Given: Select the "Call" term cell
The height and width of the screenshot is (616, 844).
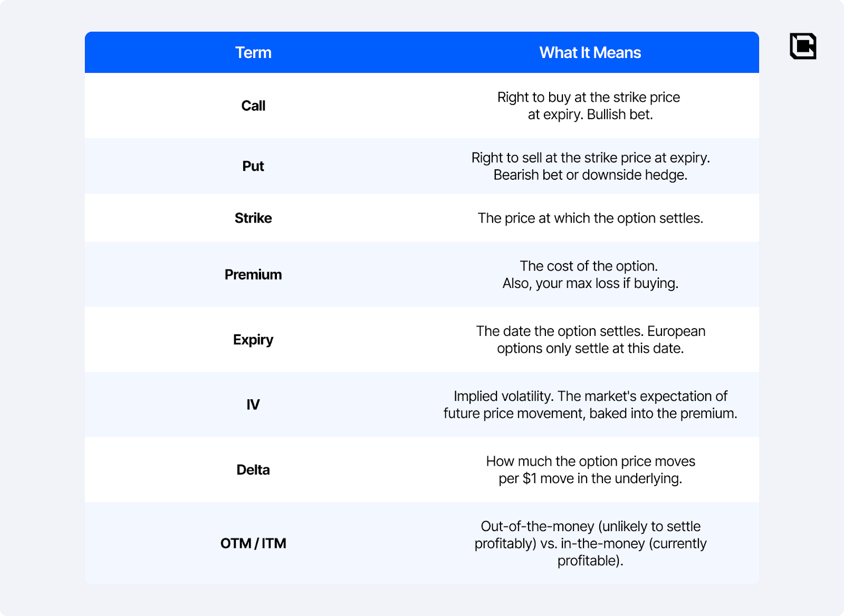Looking at the screenshot, I should (253, 106).
